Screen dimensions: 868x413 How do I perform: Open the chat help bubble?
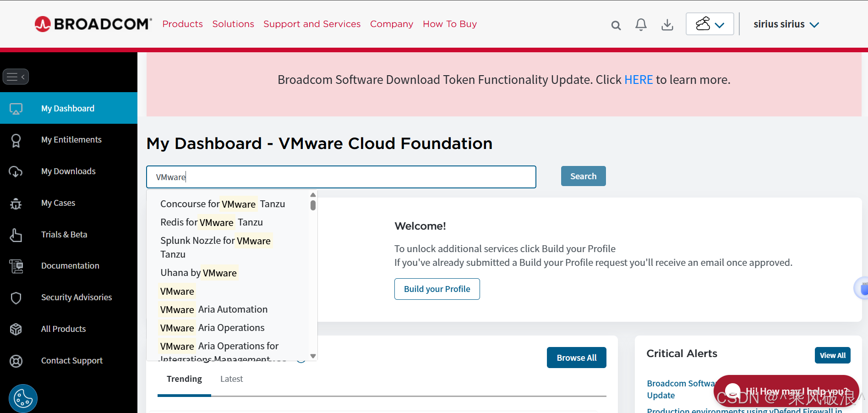[786, 391]
